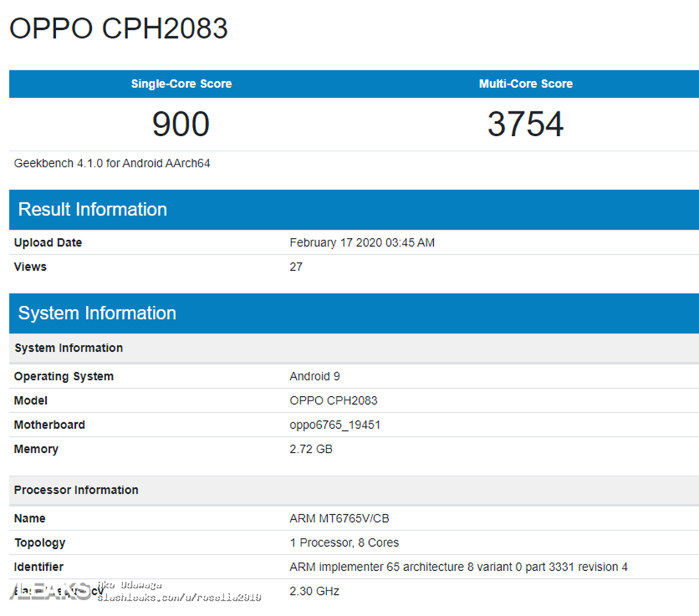This screenshot has width=699, height=616.
Task: Select the Model label
Action: tap(31, 400)
